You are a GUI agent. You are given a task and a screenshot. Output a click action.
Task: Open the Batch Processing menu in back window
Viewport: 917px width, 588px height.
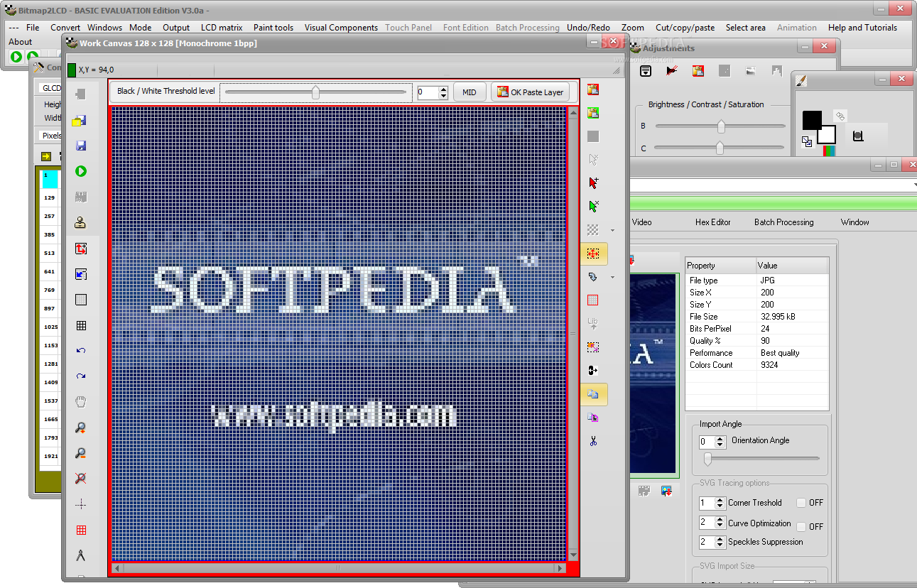pyautogui.click(x=784, y=222)
